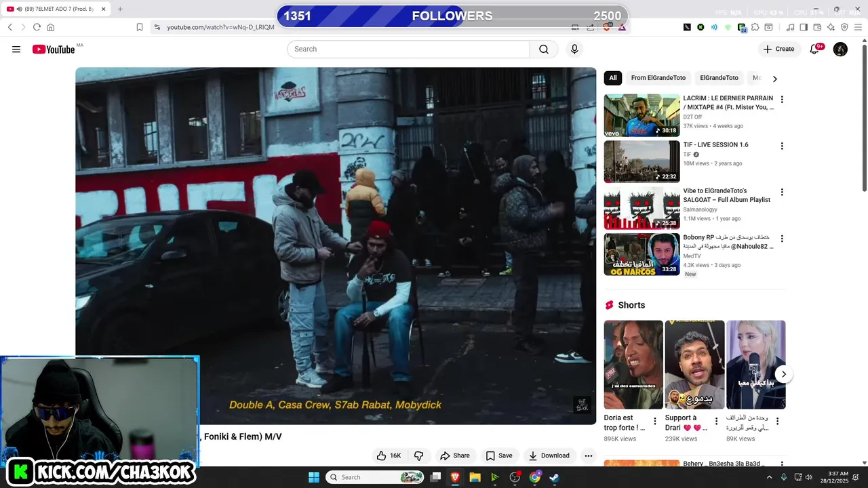Show hidden system tray icons

[x=769, y=477]
